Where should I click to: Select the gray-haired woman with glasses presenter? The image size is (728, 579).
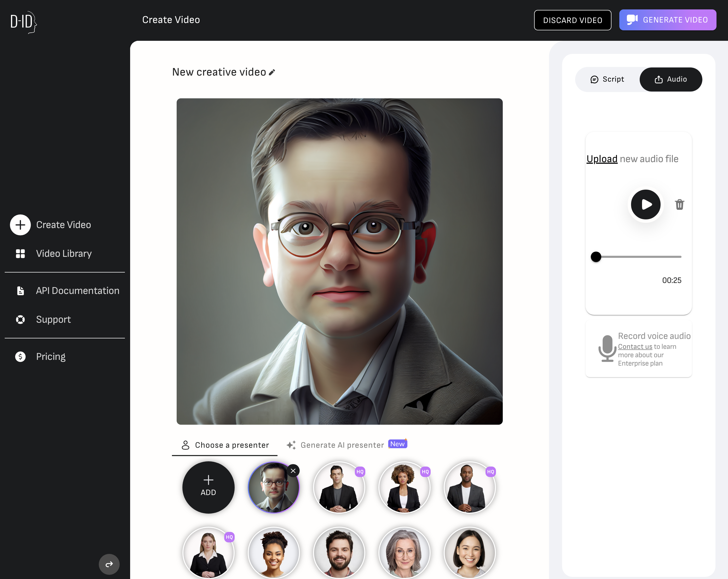coord(404,553)
